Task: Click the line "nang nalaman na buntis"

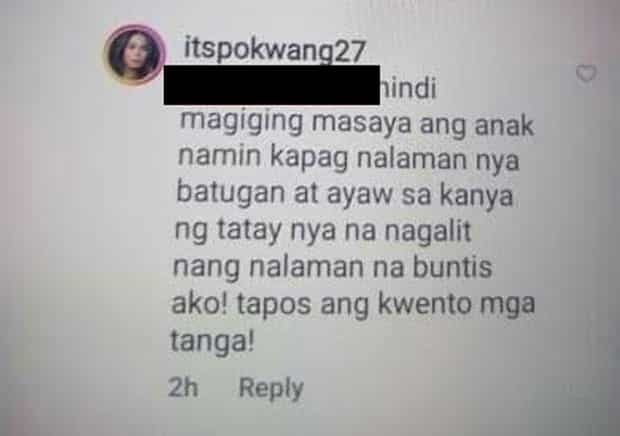Action: (x=333, y=267)
